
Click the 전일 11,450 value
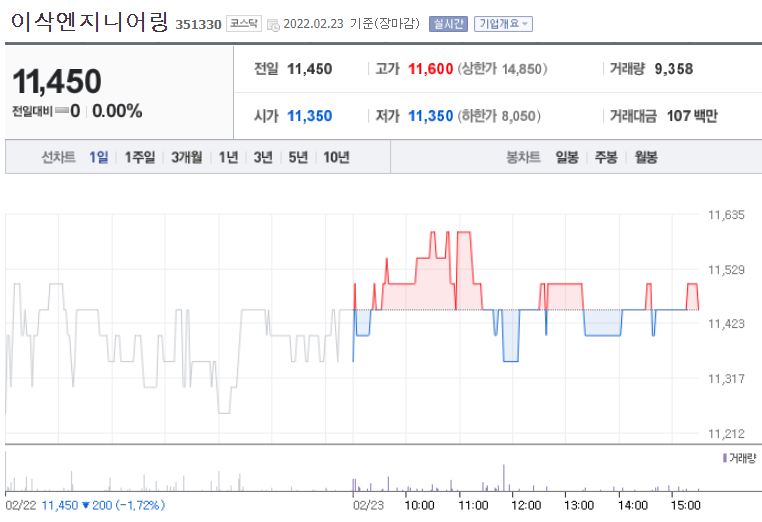coord(310,69)
